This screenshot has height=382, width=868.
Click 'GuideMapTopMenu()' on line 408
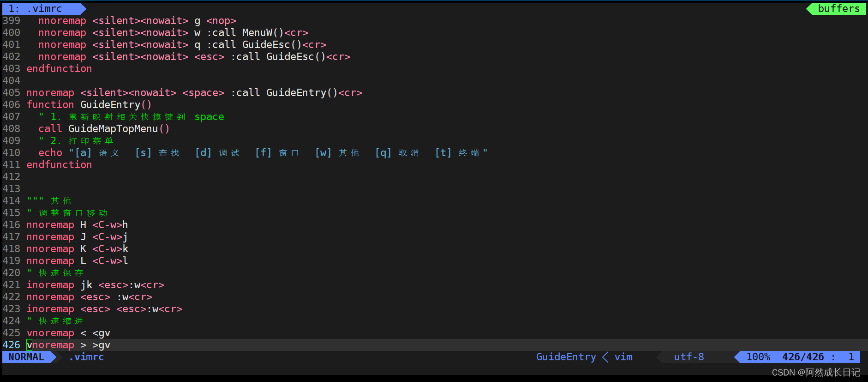coord(119,129)
